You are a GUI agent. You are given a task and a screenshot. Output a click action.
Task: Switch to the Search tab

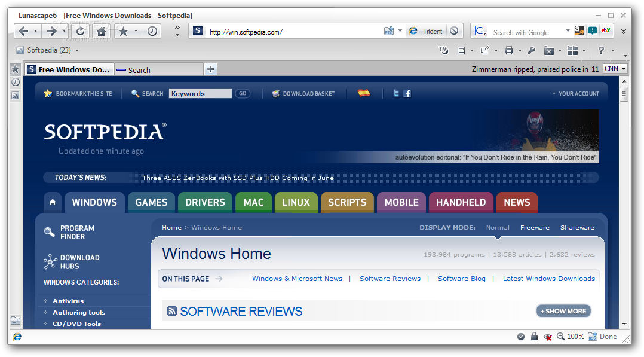158,70
